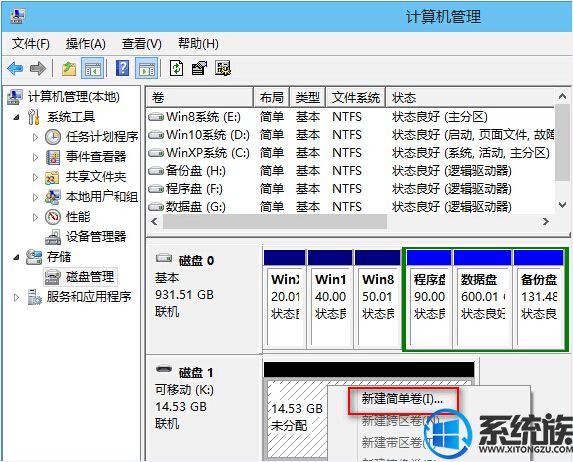This screenshot has width=573, height=462.
Task: Click the 文件系统 column header
Action: [x=356, y=98]
